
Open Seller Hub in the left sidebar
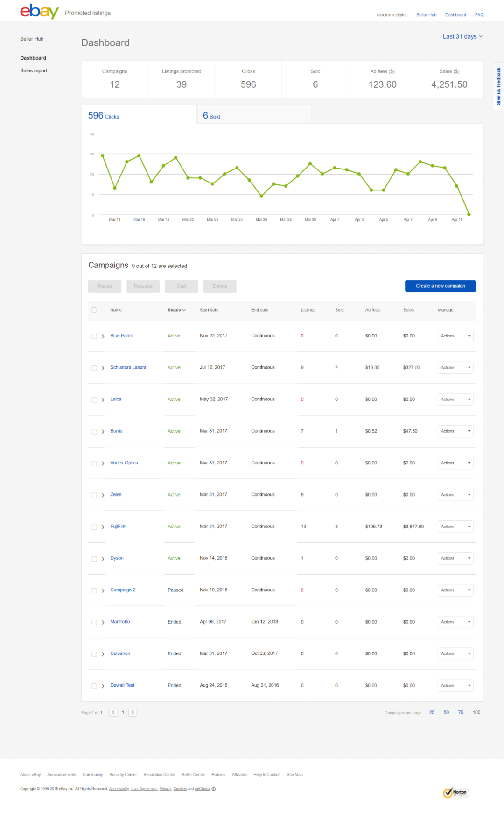[x=32, y=39]
